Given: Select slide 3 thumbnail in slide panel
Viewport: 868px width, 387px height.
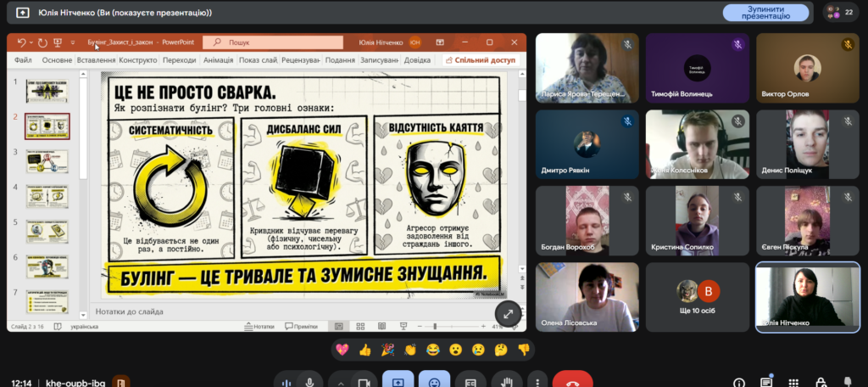Looking at the screenshot, I should coord(47,160).
